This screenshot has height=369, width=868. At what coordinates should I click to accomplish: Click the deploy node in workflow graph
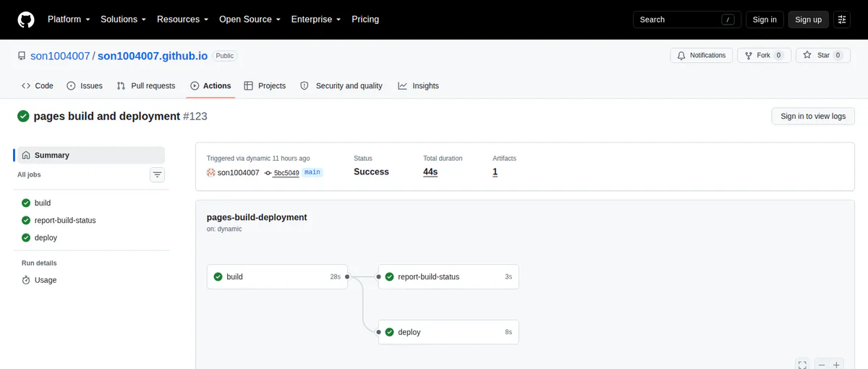tap(448, 332)
